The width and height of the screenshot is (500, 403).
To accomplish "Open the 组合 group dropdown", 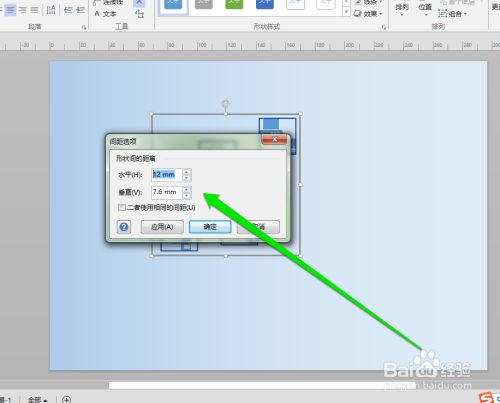I will pyautogui.click(x=453, y=14).
